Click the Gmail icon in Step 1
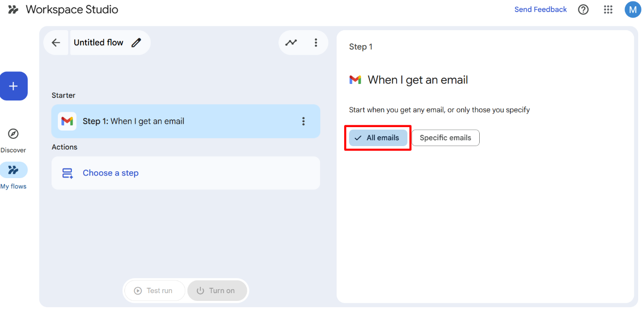 tap(67, 121)
